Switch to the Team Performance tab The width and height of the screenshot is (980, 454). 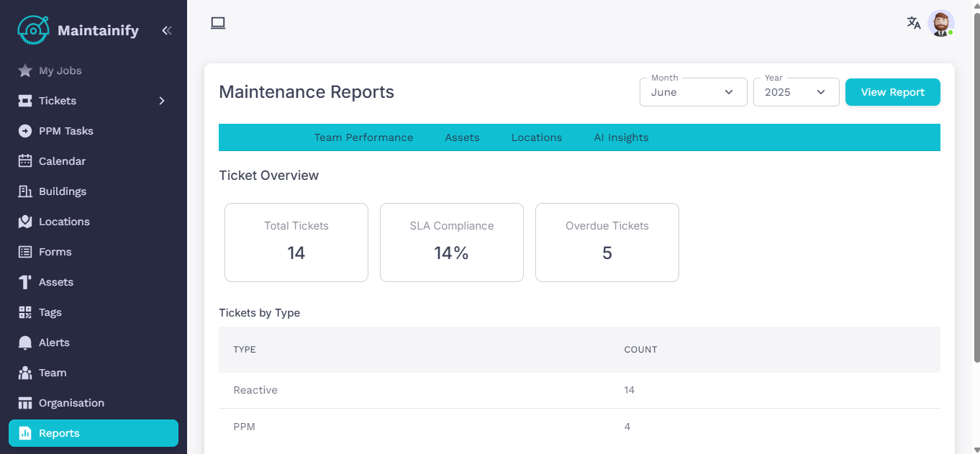tap(363, 137)
